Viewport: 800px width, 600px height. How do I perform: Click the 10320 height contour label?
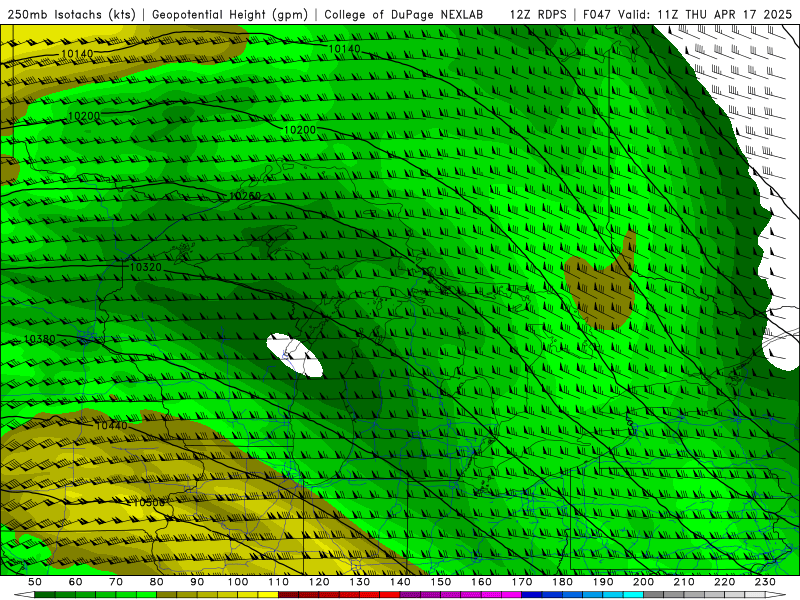(x=145, y=267)
